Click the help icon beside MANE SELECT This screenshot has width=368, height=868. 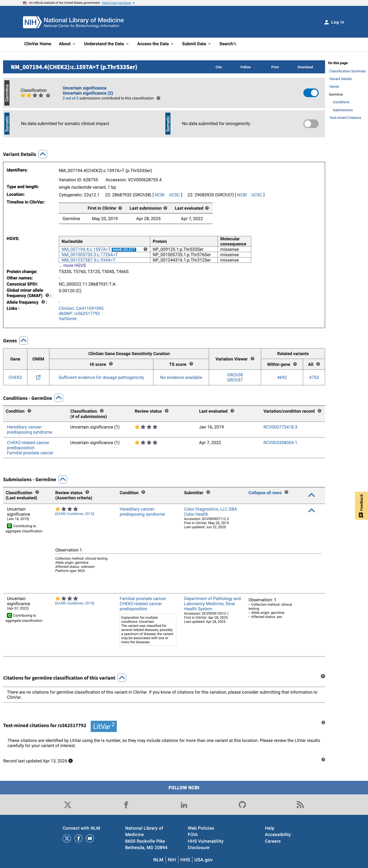click(x=145, y=249)
